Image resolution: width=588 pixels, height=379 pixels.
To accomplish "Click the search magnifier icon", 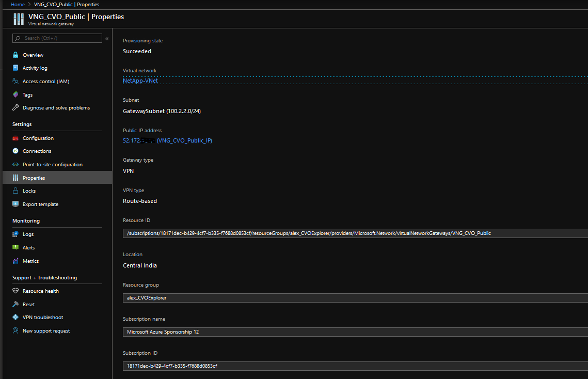I will [18, 38].
